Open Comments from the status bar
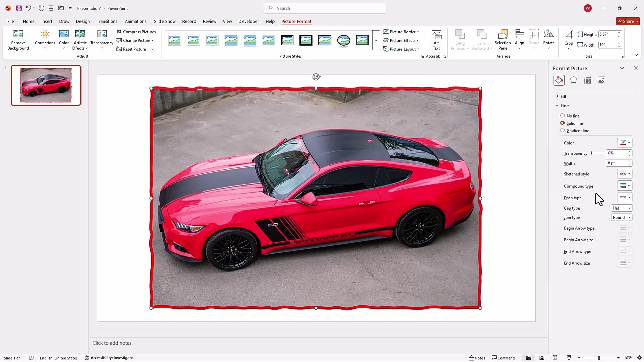644x362 pixels. [x=504, y=358]
